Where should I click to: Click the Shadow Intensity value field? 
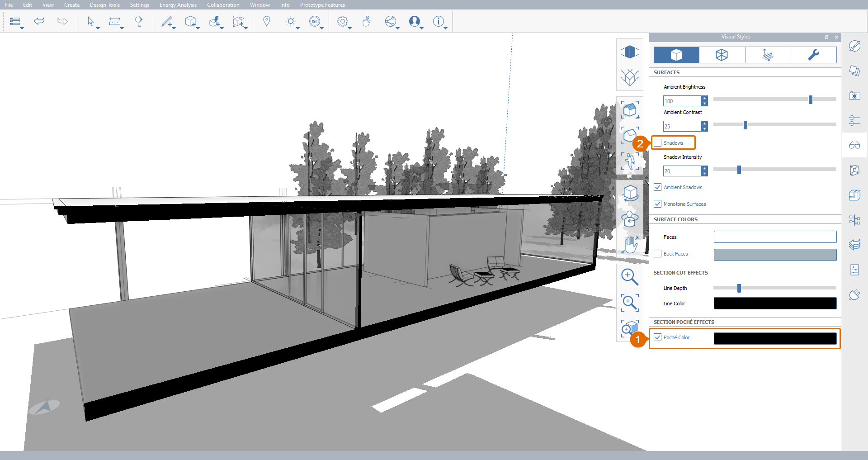tap(682, 171)
